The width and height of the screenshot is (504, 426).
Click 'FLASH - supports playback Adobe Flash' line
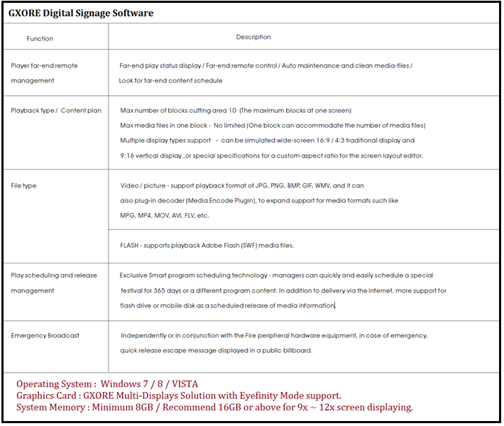(207, 246)
